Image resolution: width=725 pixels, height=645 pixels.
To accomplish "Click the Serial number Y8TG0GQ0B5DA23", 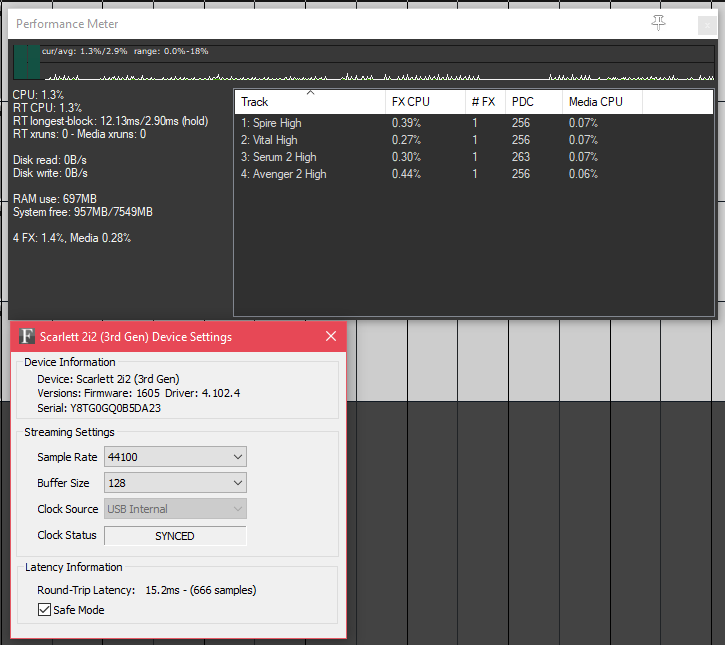I will 116,408.
